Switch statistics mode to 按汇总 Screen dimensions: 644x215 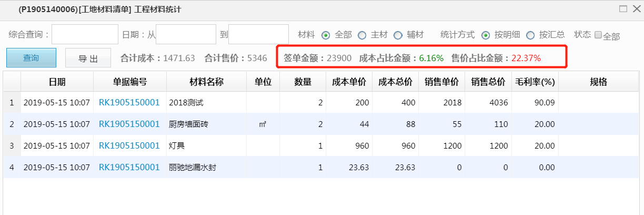point(530,35)
